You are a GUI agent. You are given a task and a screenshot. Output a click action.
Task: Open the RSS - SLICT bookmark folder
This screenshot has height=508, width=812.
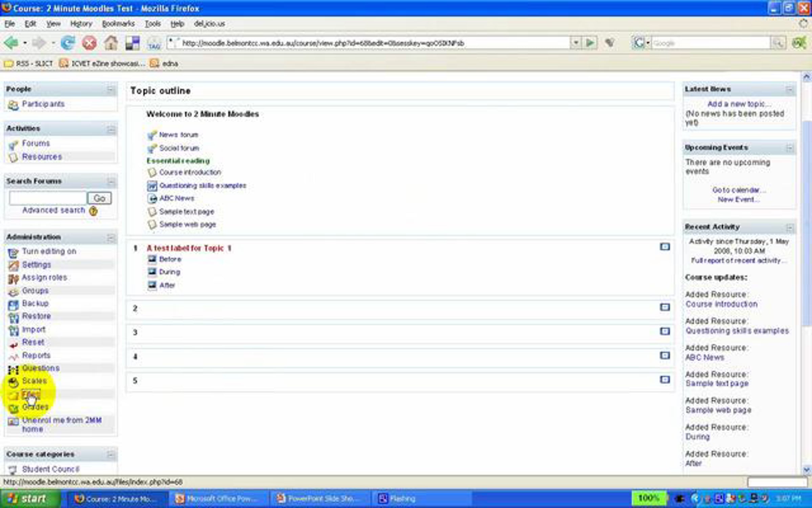[x=28, y=64]
